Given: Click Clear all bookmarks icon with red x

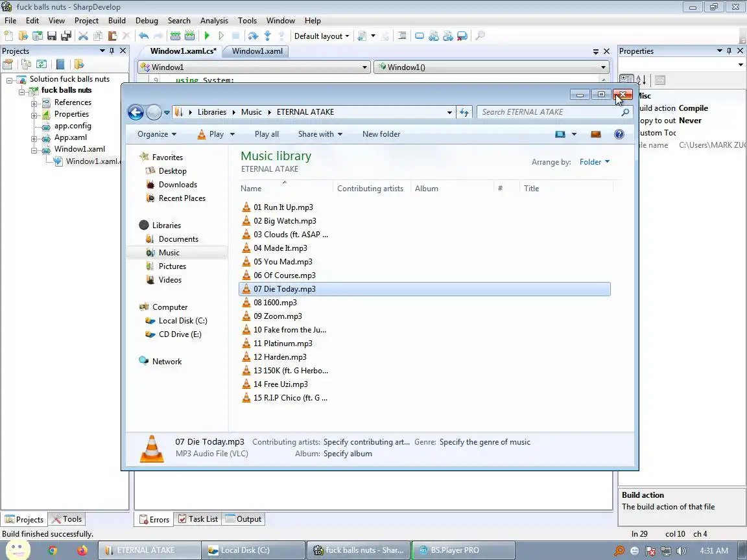Looking at the screenshot, I should [x=462, y=36].
